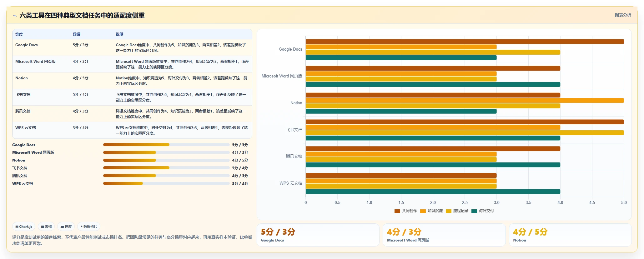Click the 3分 / 4分 value beside WPS 云文档 progress bar
This screenshot has width=644, height=259.
click(x=240, y=184)
